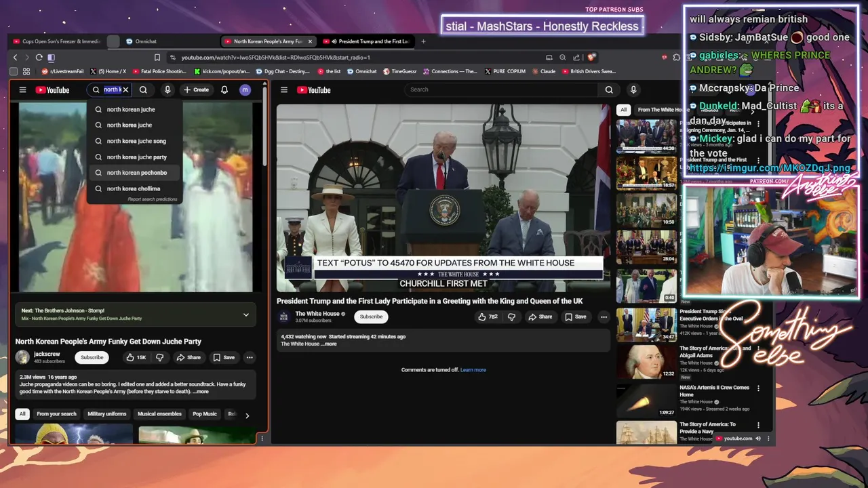
Task: Select 'From your search' chip
Action: 56,413
